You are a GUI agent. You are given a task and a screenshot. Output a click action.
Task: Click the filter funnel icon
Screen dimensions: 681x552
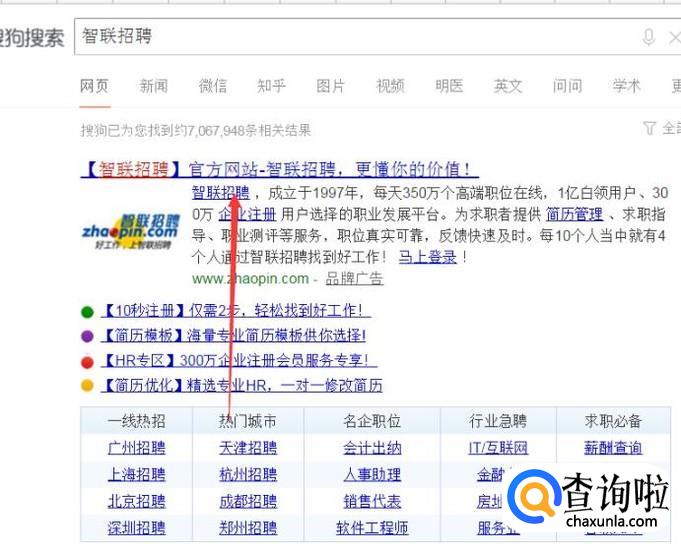pos(649,128)
